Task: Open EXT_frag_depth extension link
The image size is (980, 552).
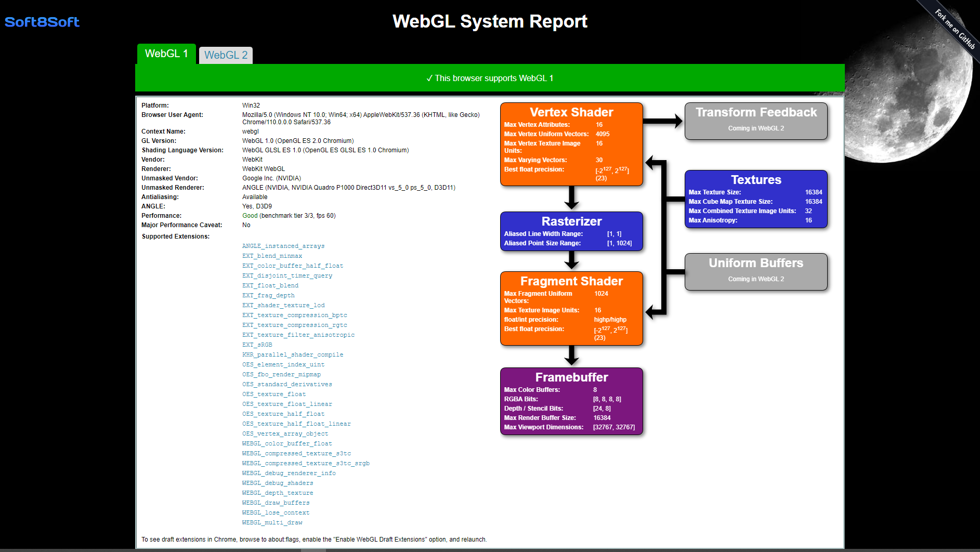Action: (268, 295)
